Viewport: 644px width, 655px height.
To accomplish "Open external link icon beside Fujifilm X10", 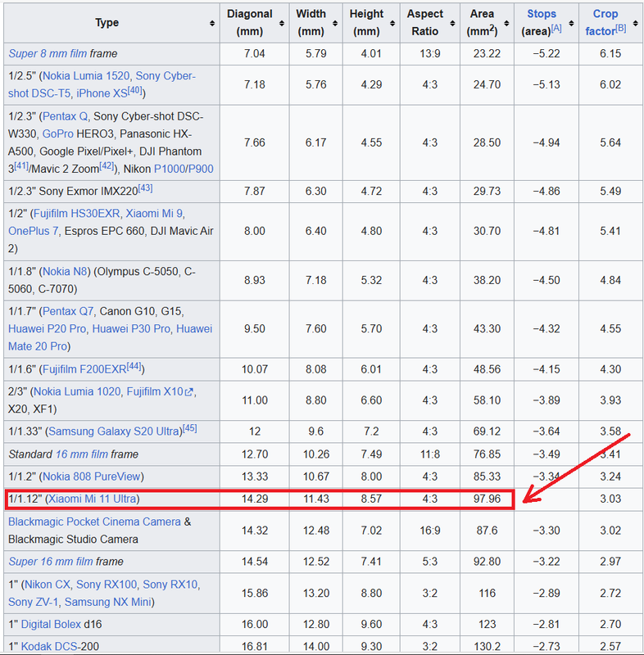I will coord(189,392).
